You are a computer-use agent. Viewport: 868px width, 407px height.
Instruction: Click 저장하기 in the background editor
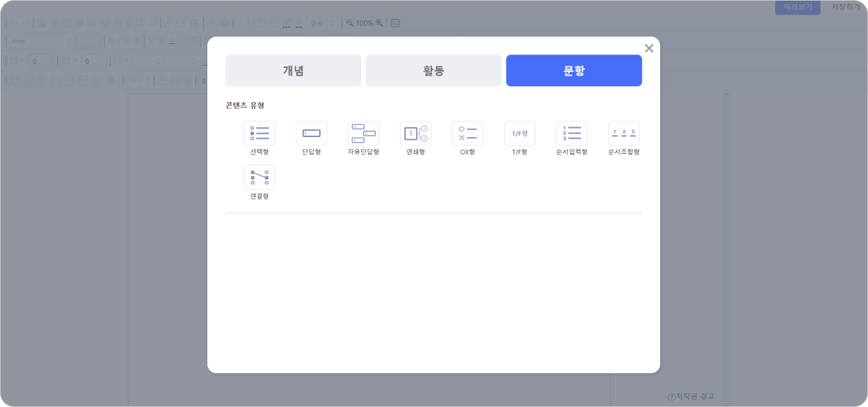[x=845, y=7]
